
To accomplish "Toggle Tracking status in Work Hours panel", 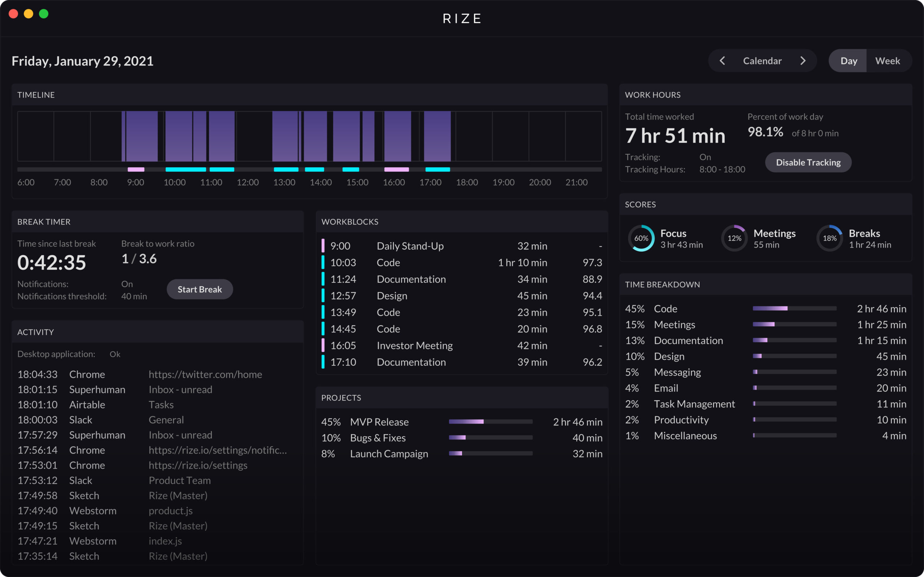I will [705, 157].
